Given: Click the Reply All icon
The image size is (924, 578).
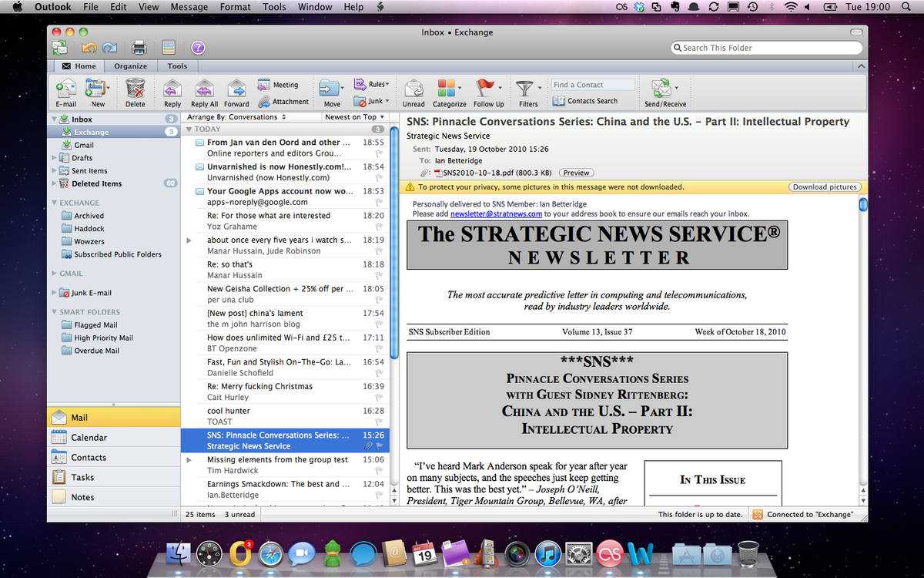Looking at the screenshot, I should pos(204,88).
